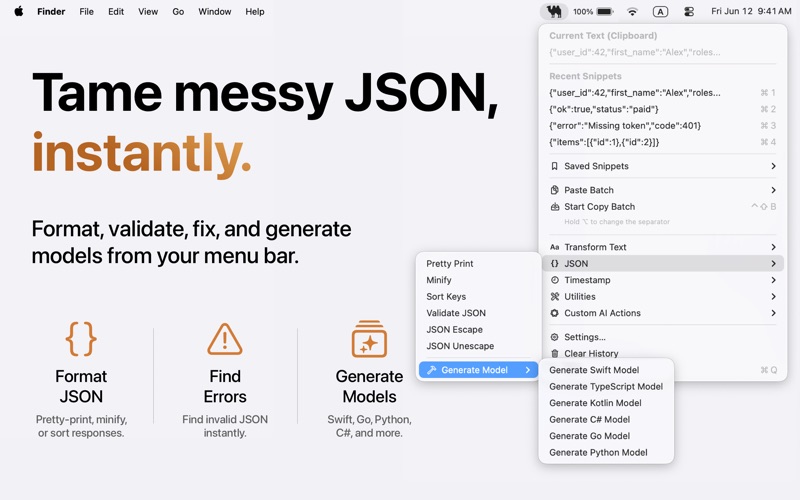Expand the Saved Snippets submenu chevron

click(773, 166)
